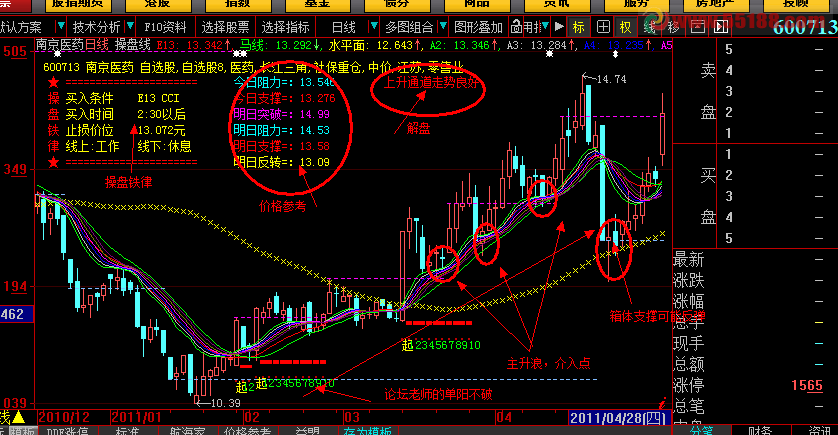
Task: Click the 马线: 13.292 indicator value
Action: (280, 45)
